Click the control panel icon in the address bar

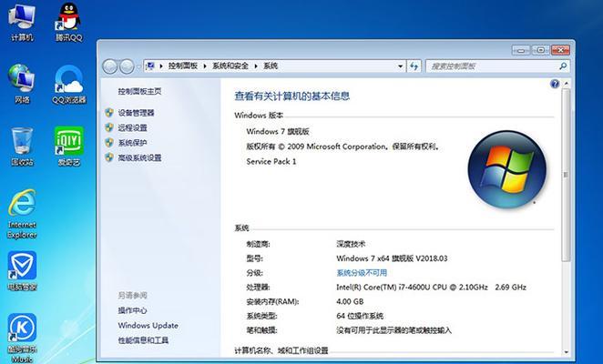pyautogui.click(x=150, y=66)
